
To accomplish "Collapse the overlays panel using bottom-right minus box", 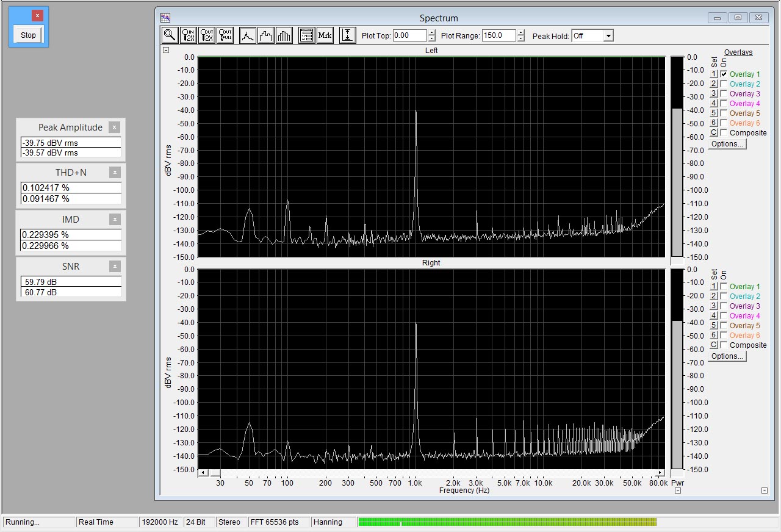I will coord(764,491).
